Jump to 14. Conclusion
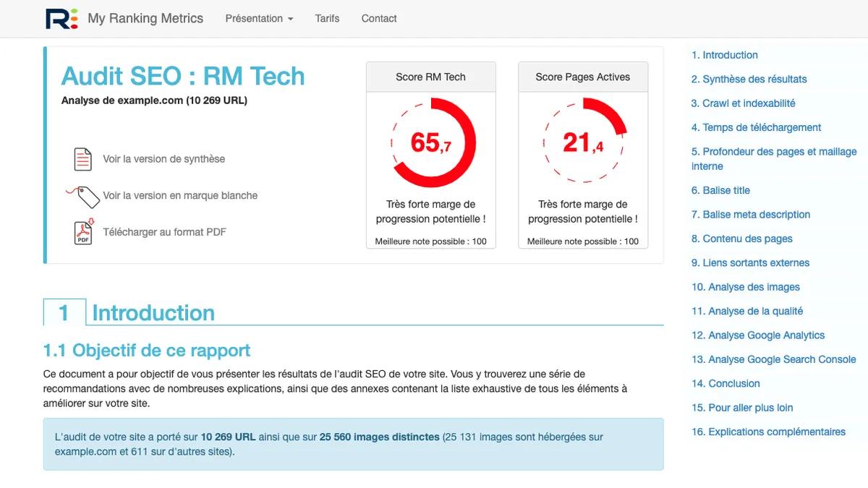 click(x=726, y=384)
